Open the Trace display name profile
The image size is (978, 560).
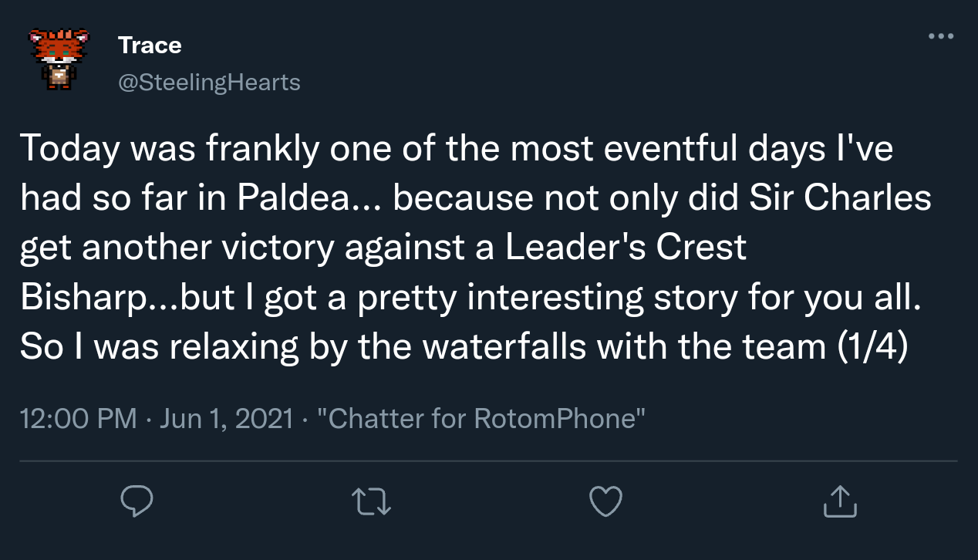(x=150, y=46)
